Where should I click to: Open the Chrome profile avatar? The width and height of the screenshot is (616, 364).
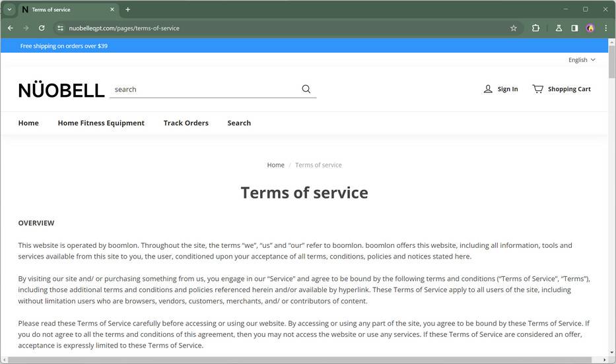(x=590, y=28)
